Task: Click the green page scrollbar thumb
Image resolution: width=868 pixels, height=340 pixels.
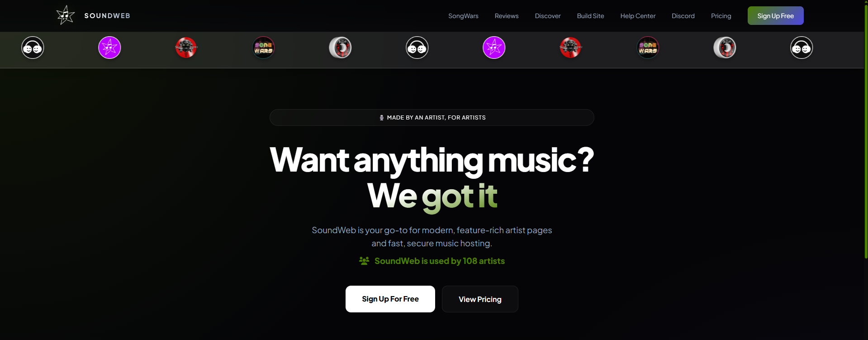Action: [866, 131]
